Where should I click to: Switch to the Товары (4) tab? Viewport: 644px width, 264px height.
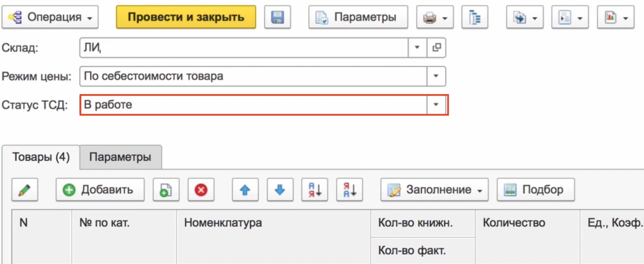point(41,157)
